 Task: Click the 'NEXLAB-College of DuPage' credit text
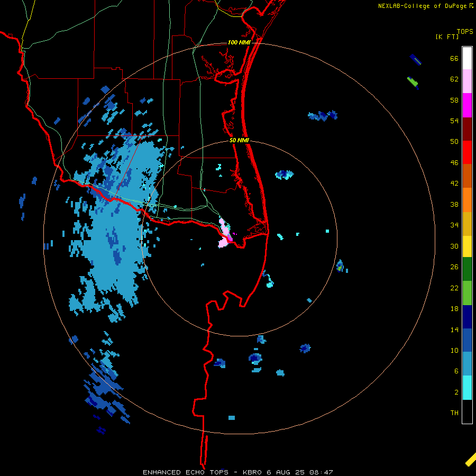coord(423,6)
